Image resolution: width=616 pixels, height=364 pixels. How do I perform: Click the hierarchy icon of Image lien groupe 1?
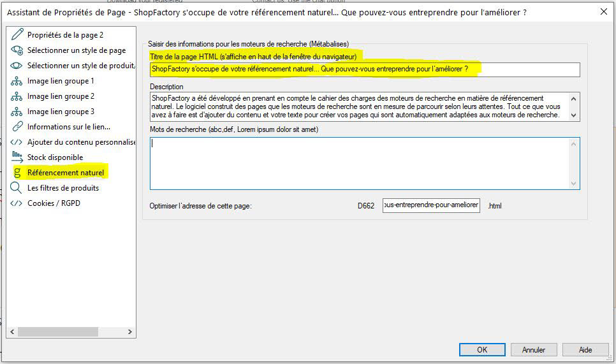17,81
